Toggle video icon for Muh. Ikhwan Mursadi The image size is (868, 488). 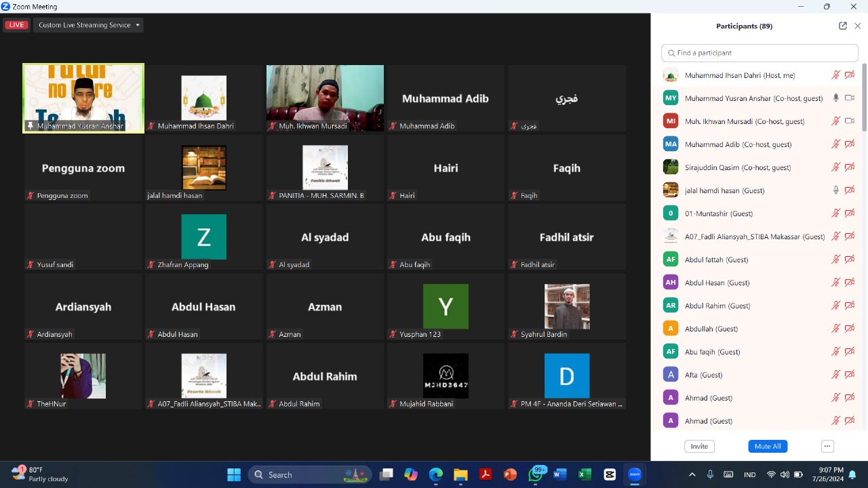[849, 121]
